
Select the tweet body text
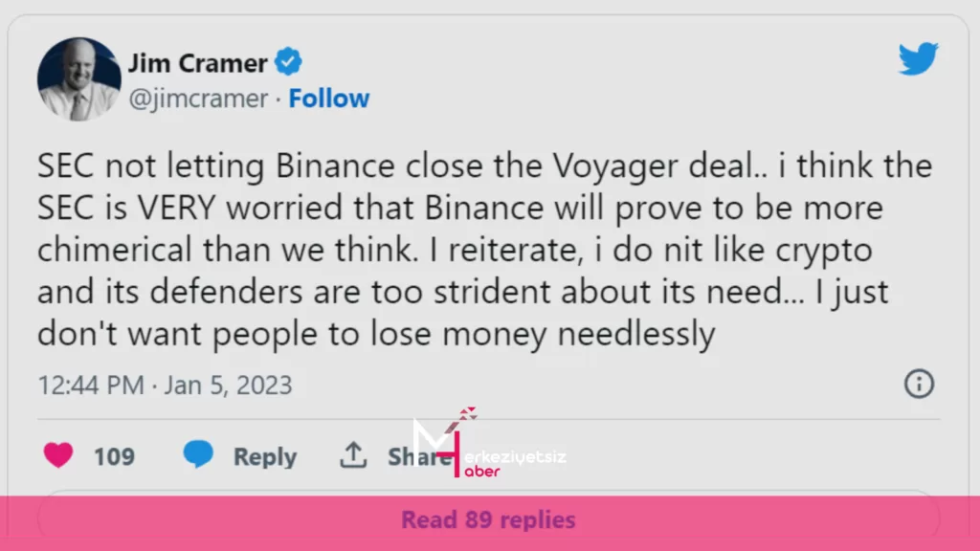coord(479,249)
